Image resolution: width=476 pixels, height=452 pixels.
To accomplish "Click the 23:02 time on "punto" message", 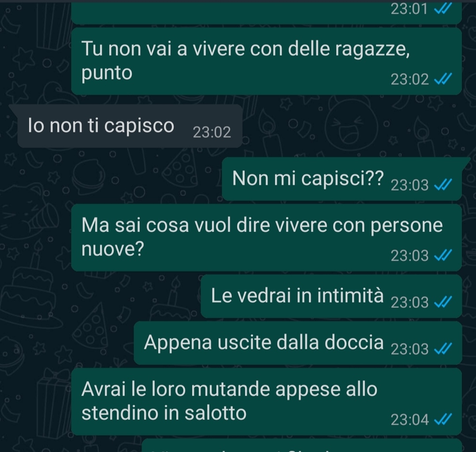I will (409, 79).
